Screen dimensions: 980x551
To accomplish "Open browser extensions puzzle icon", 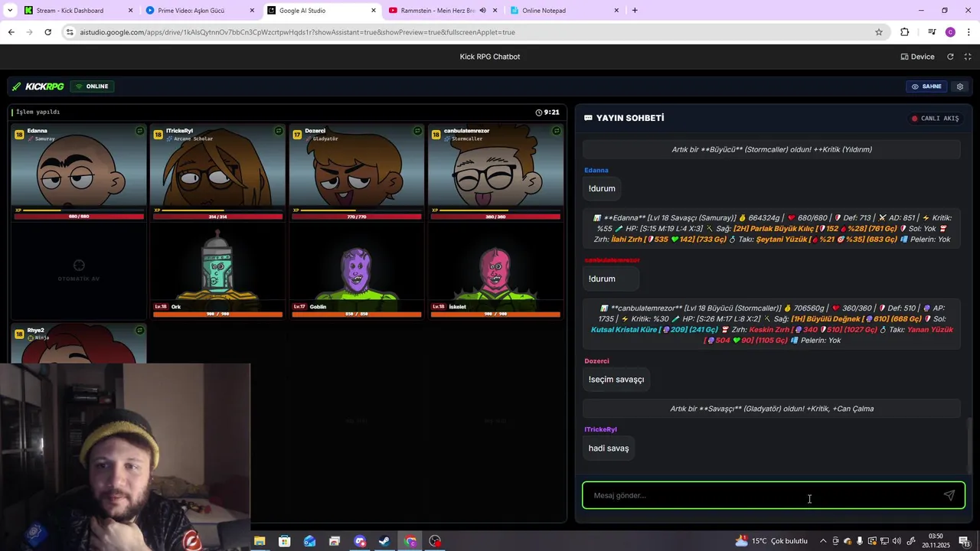I will (x=905, y=32).
